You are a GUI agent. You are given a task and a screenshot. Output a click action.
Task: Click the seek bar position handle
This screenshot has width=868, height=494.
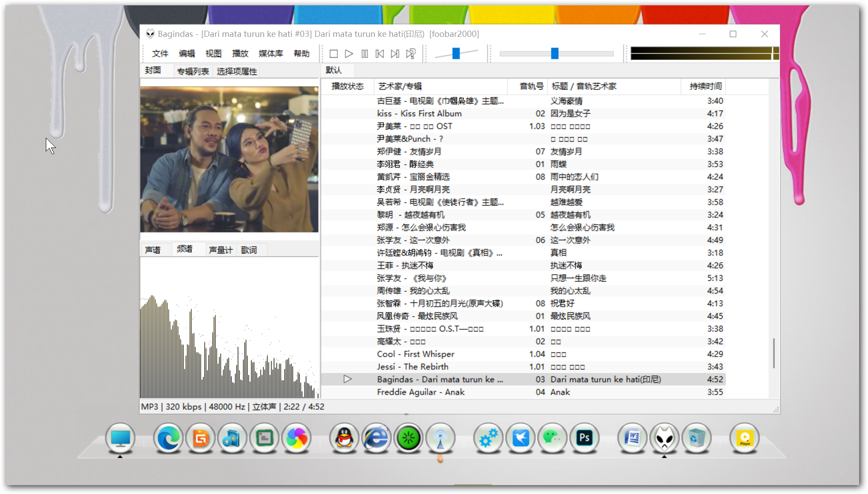click(555, 53)
